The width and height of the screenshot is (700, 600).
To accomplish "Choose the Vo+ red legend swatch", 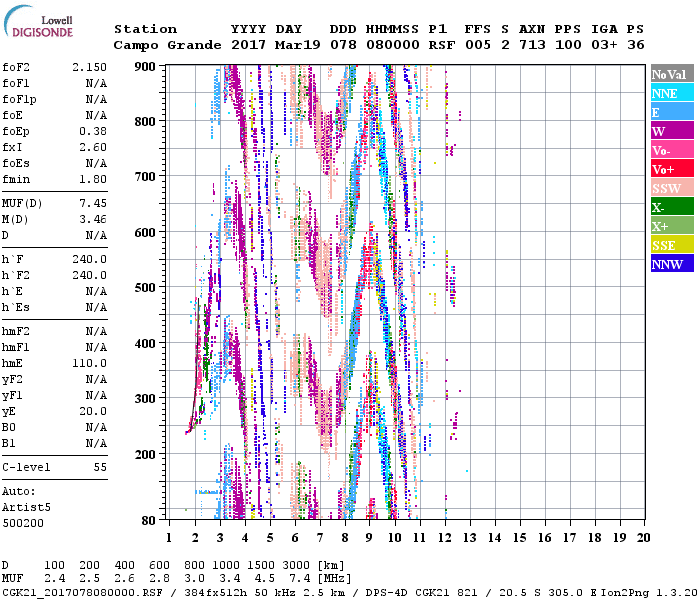I will tap(671, 169).
